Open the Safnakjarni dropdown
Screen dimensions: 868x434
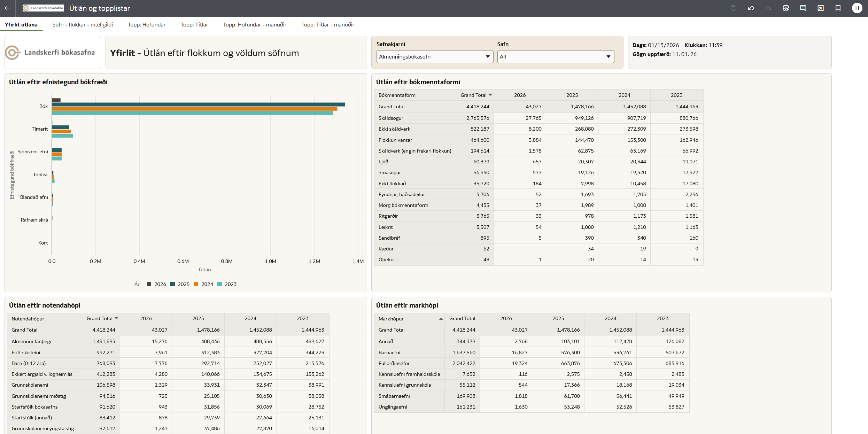click(434, 56)
